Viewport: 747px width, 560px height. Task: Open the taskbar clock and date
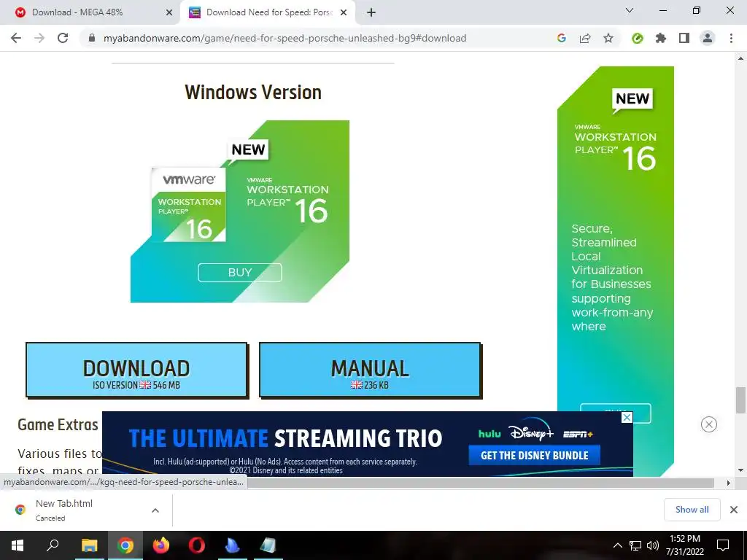(685, 545)
